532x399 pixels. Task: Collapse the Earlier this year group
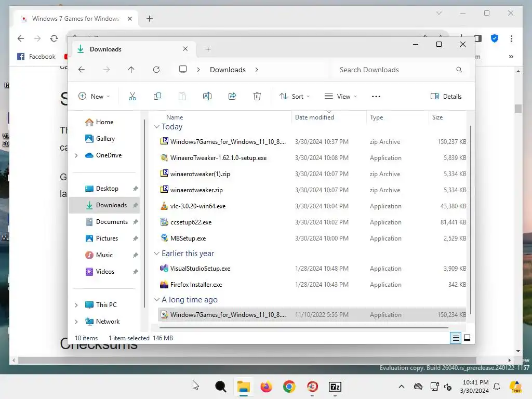156,254
